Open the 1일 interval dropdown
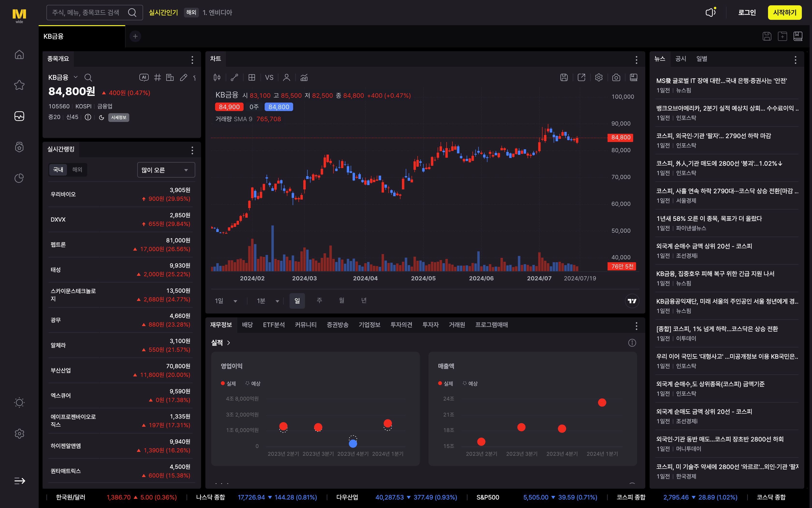Image resolution: width=812 pixels, height=508 pixels. click(226, 301)
